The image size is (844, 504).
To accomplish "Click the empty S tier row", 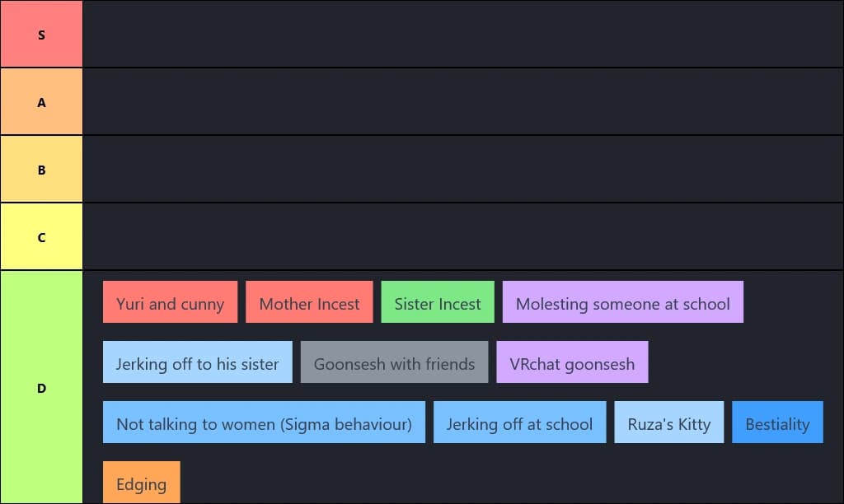I will (462, 35).
